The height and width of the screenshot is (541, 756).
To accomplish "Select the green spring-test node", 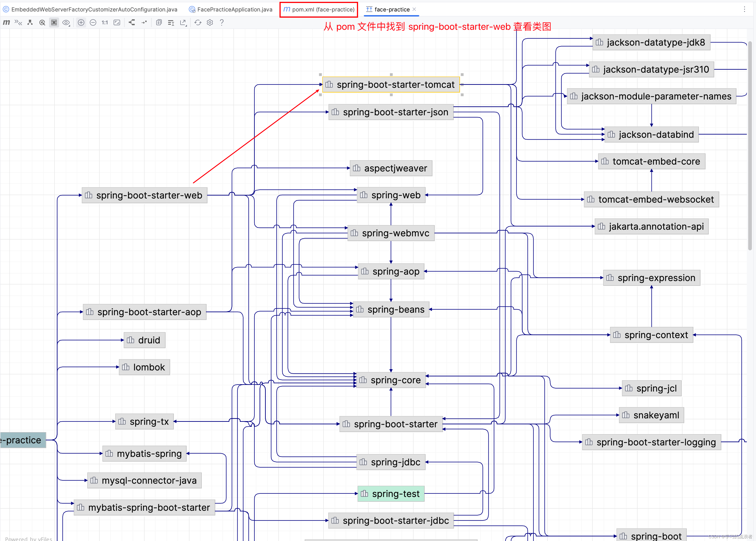I will (391, 494).
